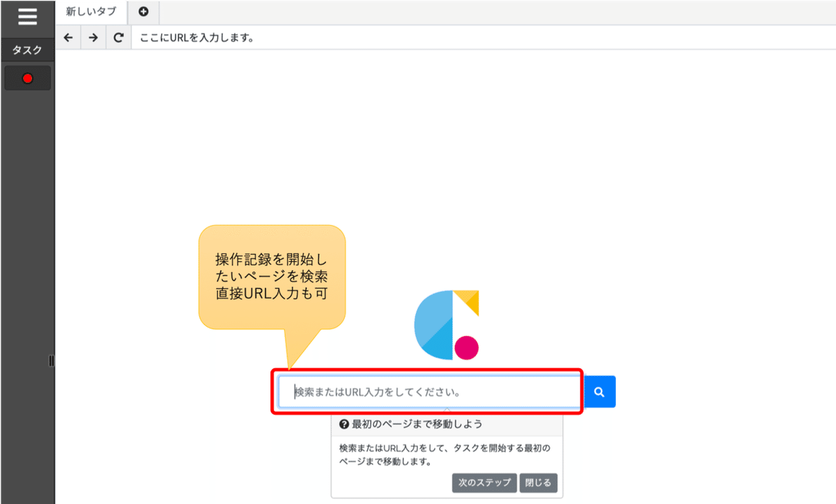
Task: Open the hamburger menu in the sidebar
Action: click(x=27, y=16)
